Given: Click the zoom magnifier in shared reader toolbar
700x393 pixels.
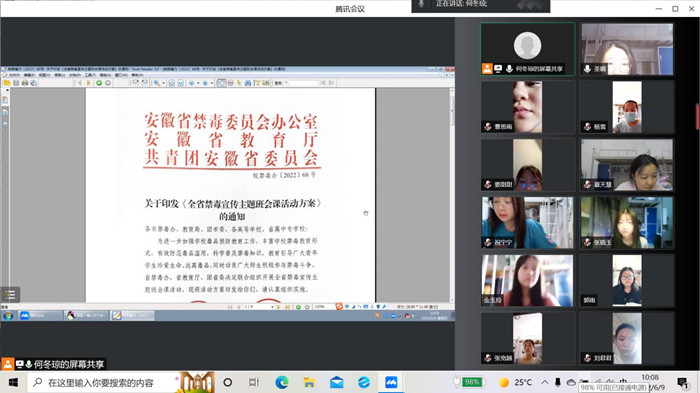Looking at the screenshot, I should coord(157,83).
